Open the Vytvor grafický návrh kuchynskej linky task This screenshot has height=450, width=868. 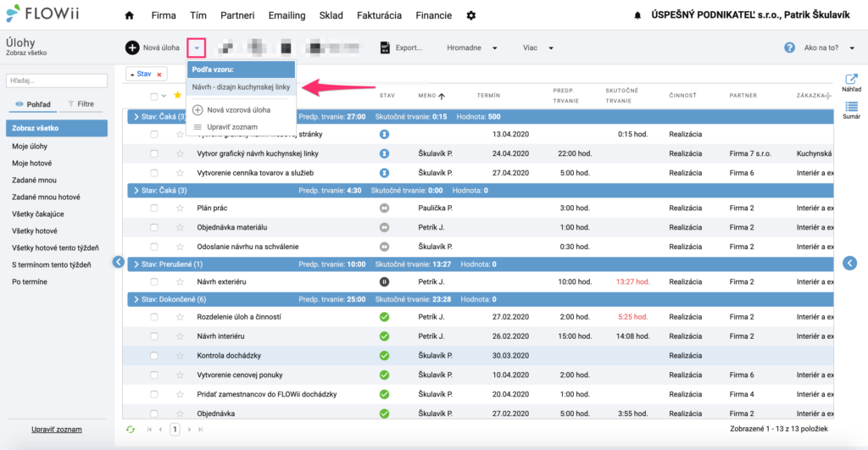258,154
